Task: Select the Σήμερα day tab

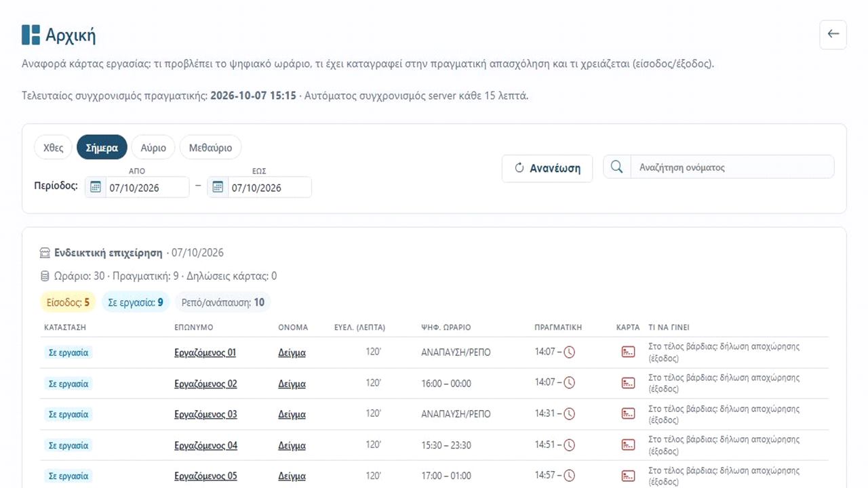Action: click(x=102, y=148)
